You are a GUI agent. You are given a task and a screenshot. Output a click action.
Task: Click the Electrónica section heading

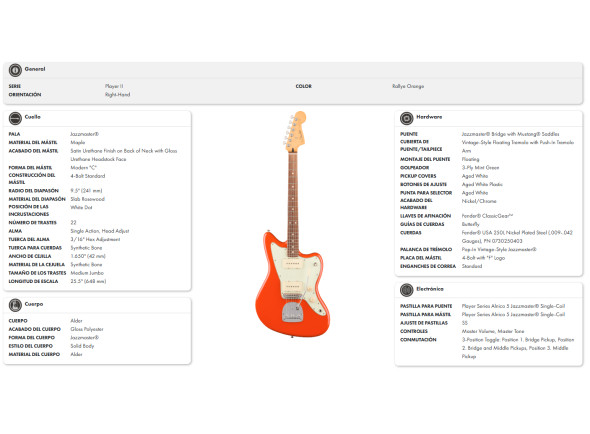pyautogui.click(x=430, y=289)
